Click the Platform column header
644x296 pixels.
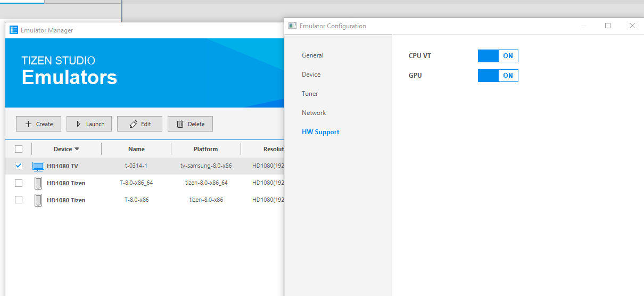pyautogui.click(x=206, y=149)
